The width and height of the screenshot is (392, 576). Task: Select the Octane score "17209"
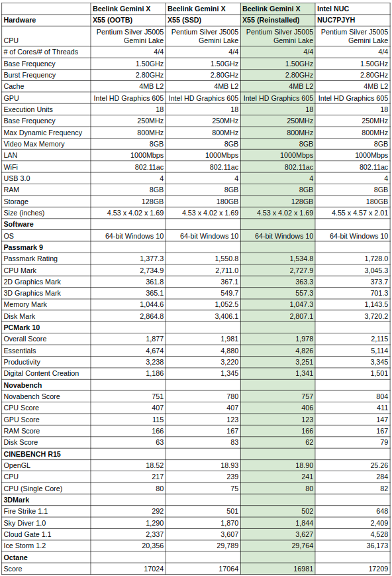point(378,569)
